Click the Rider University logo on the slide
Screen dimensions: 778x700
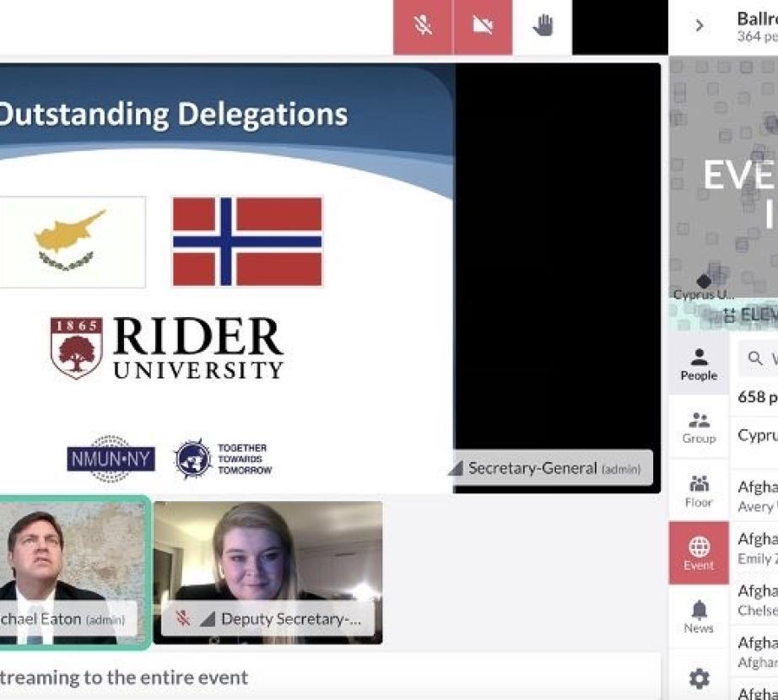167,348
